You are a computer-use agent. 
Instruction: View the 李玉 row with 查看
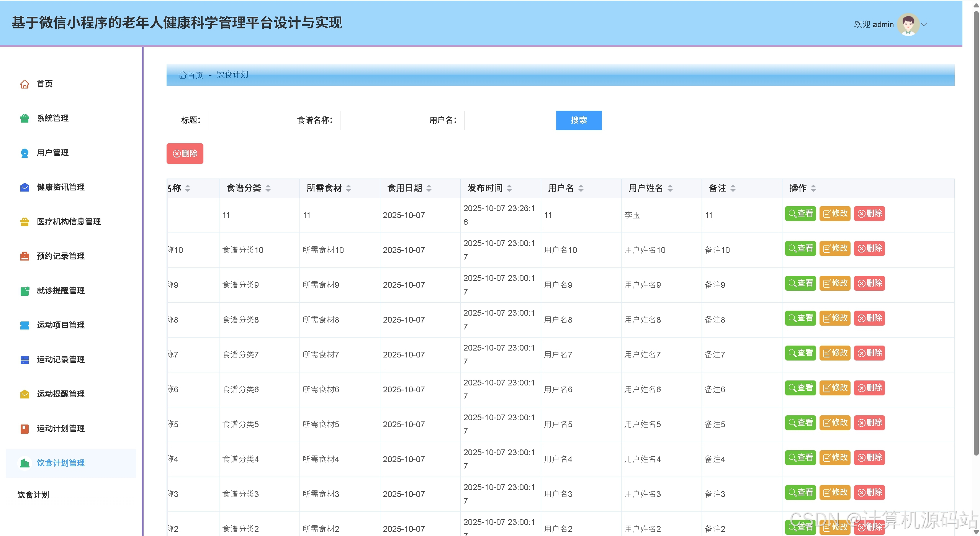click(800, 213)
